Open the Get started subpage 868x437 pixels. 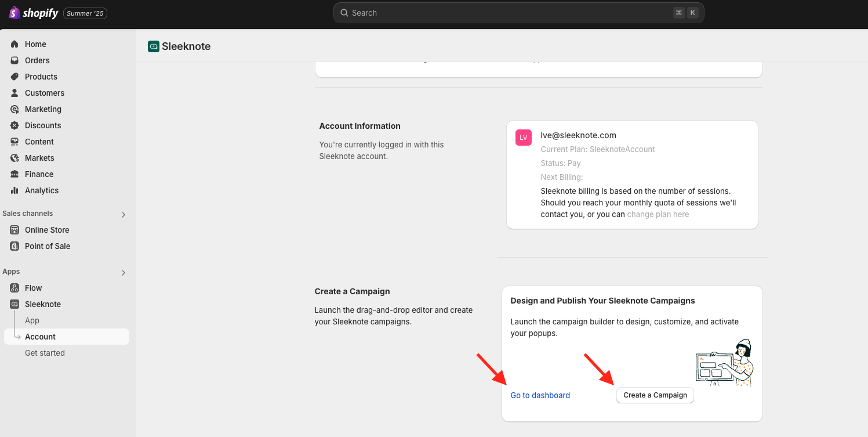[x=45, y=353]
